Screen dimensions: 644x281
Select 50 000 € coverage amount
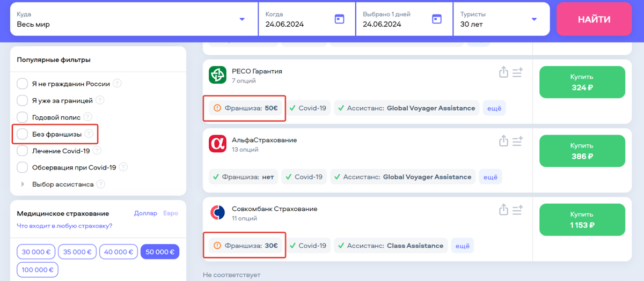(160, 252)
